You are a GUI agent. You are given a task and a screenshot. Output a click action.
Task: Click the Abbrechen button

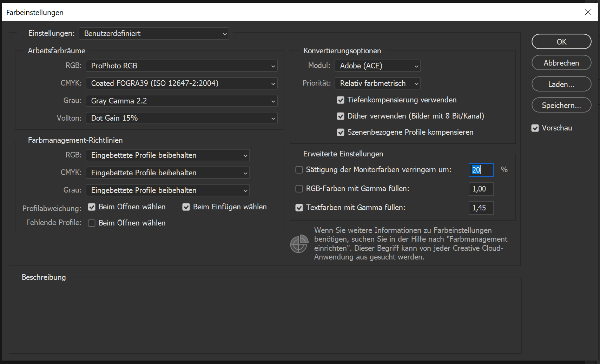[561, 63]
